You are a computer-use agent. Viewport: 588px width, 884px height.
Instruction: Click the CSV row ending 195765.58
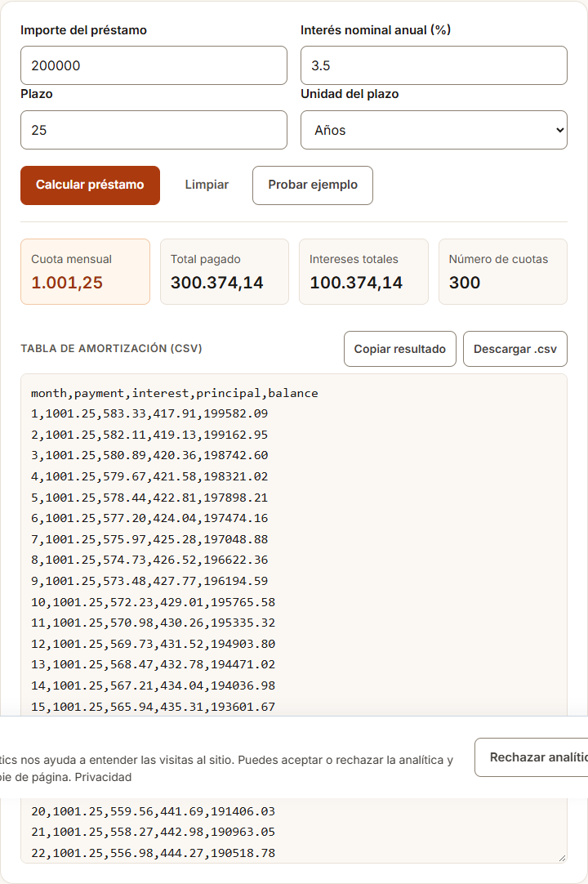pos(154,602)
